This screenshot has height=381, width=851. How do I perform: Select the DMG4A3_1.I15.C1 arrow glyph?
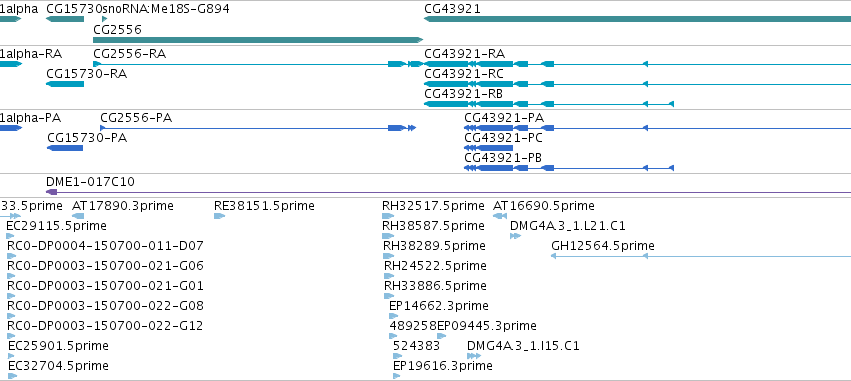(474, 356)
